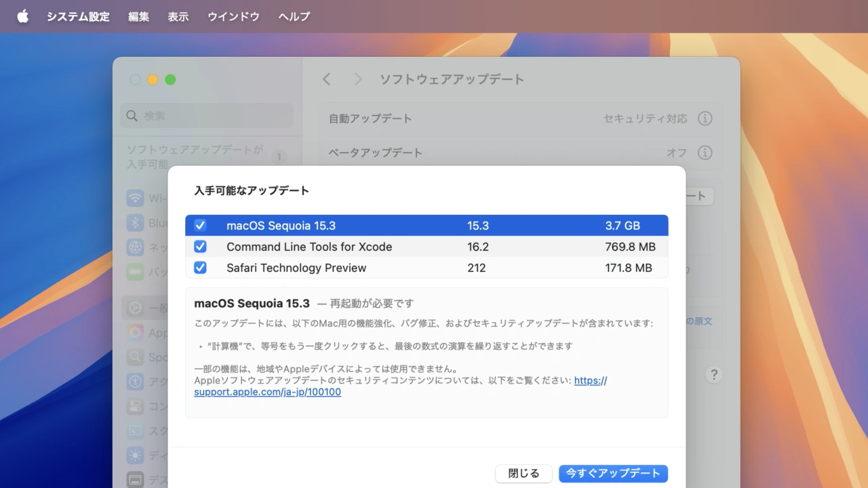Open the battery icon in sidebar
Viewport: 868px width, 488px height.
[135, 272]
